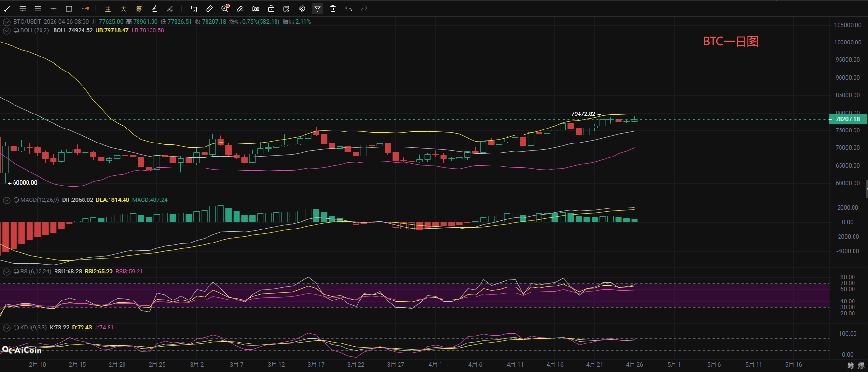This screenshot has height=372, width=868.
Task: Click the 爆 button at bottom right
Action: coord(861,365)
